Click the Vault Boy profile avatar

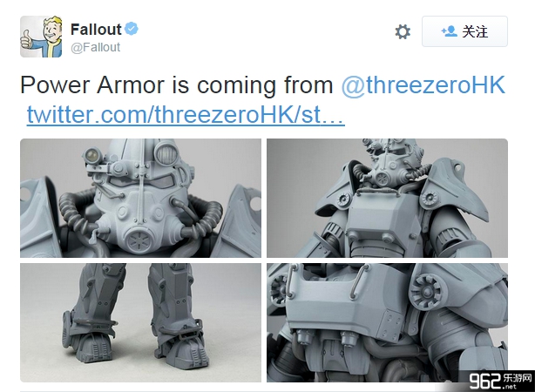(x=41, y=37)
